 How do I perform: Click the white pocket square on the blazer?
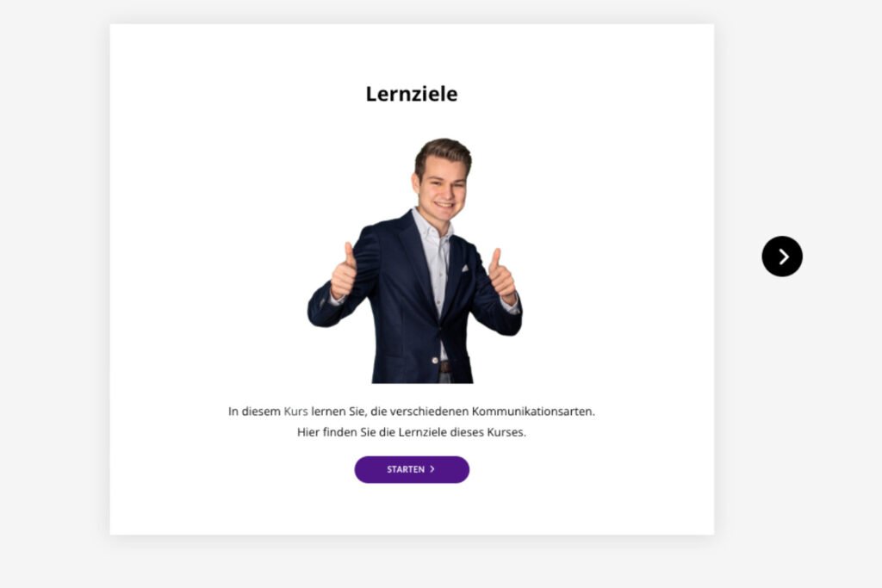pyautogui.click(x=465, y=269)
